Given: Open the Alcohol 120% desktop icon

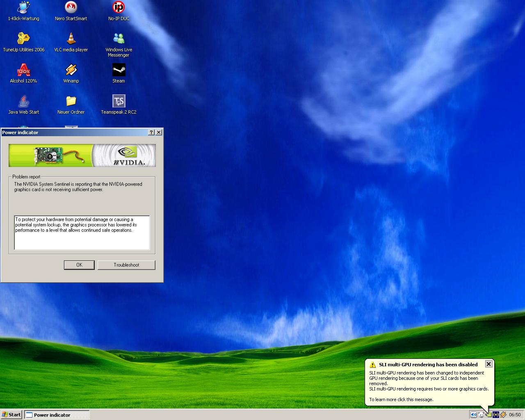Looking at the screenshot, I should [x=23, y=74].
